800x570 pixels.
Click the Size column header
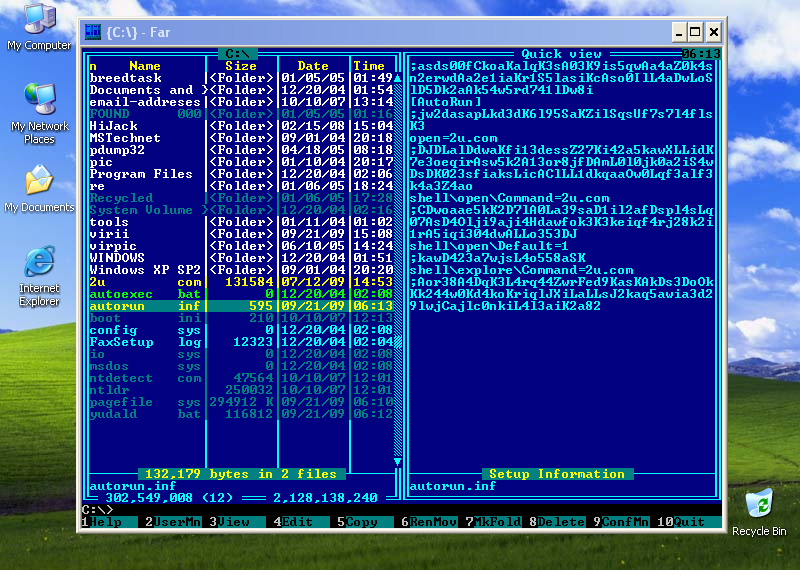pos(241,66)
